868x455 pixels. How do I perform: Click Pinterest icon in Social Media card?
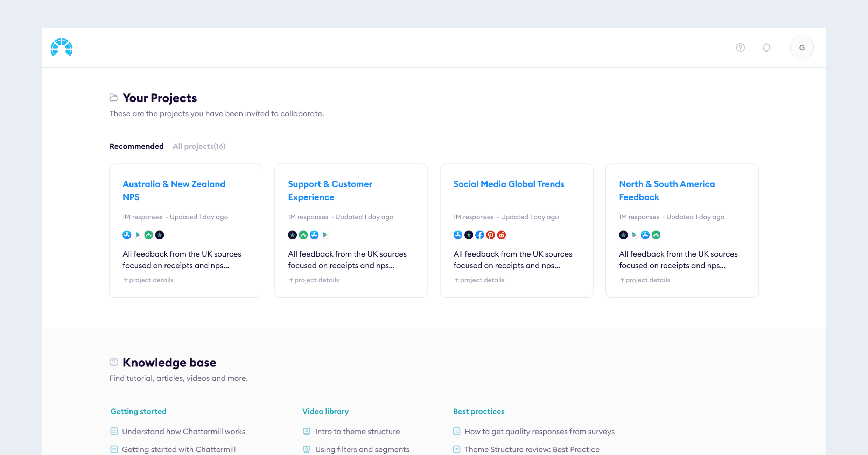click(490, 235)
